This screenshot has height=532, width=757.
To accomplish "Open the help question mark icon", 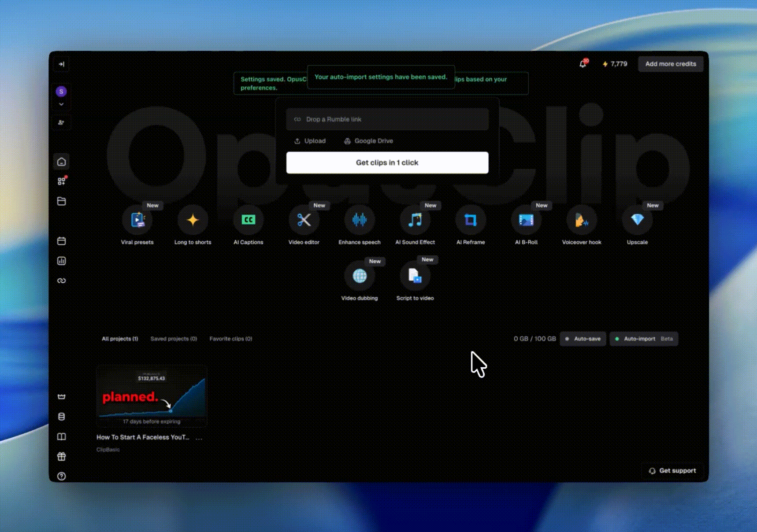I will pyautogui.click(x=61, y=476).
